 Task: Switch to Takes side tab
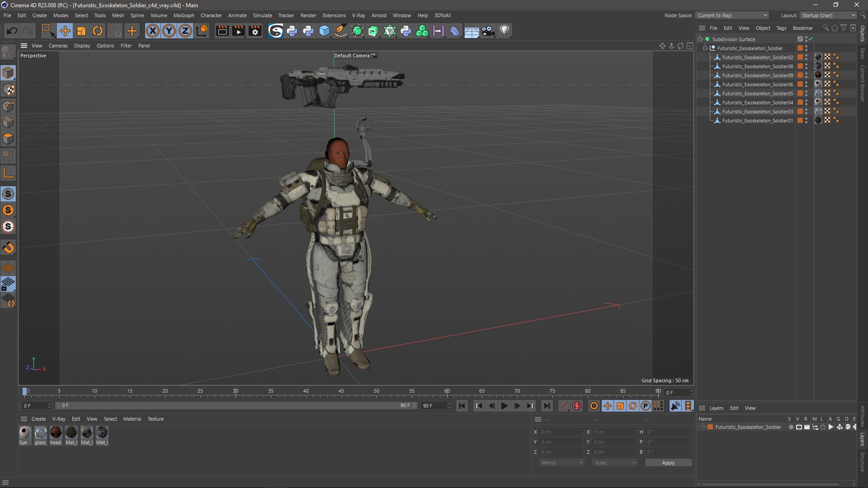point(862,53)
